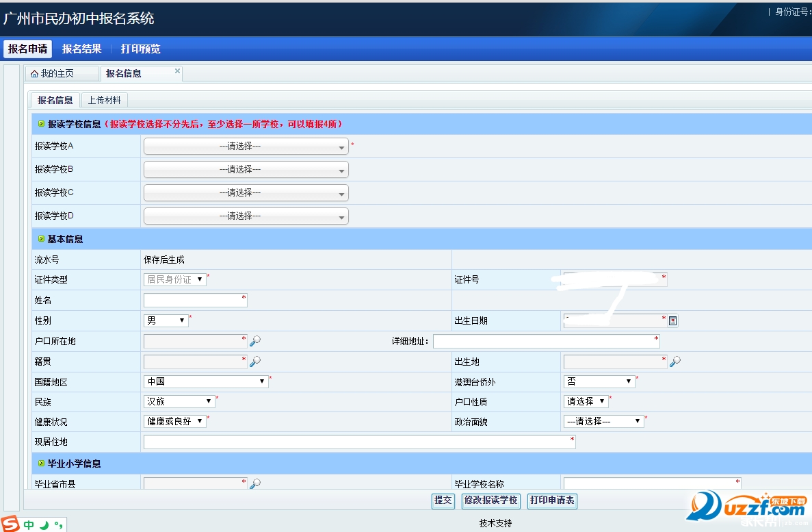Close the 报名信息 tab with the x
The width and height of the screenshot is (812, 532).
pos(177,71)
